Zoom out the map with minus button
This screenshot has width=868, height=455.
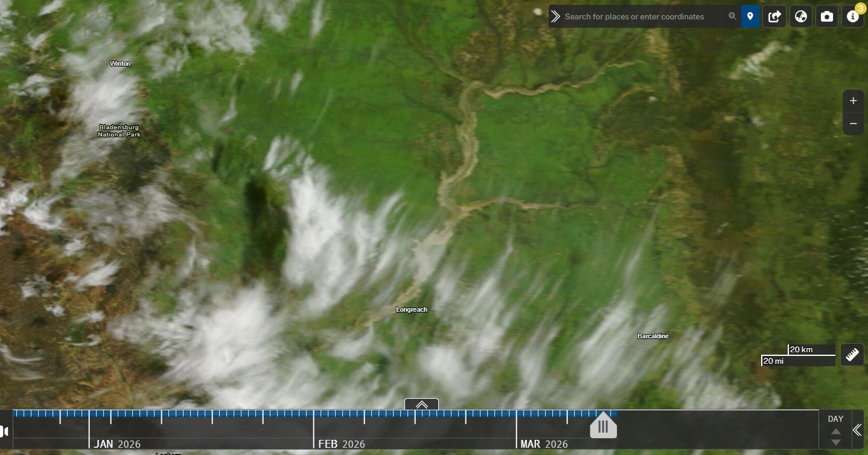click(x=853, y=124)
